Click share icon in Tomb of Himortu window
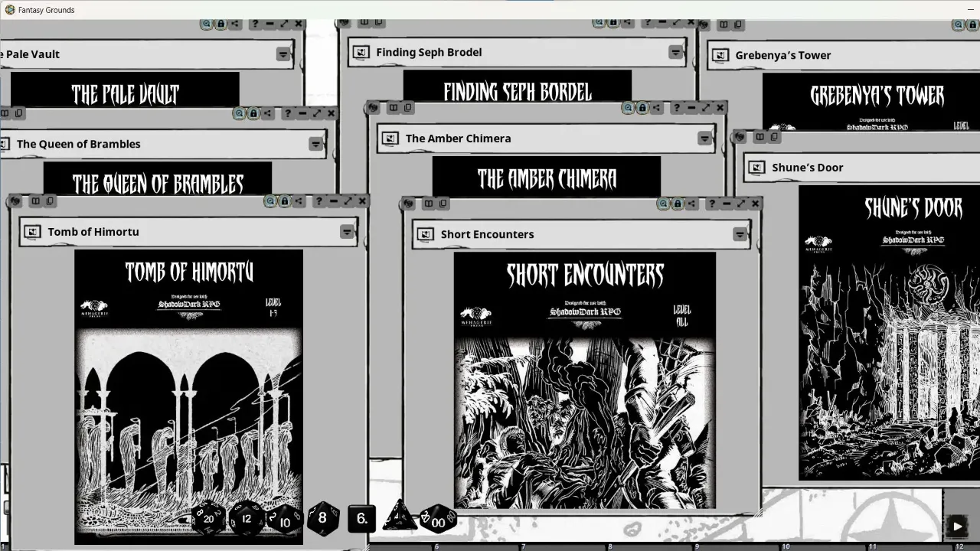This screenshot has height=551, width=980. pyautogui.click(x=299, y=201)
